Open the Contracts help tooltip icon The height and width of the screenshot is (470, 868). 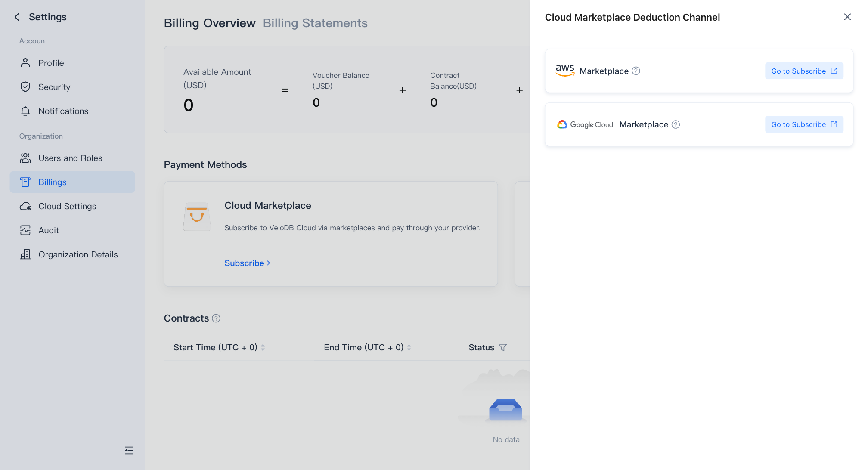pyautogui.click(x=216, y=318)
